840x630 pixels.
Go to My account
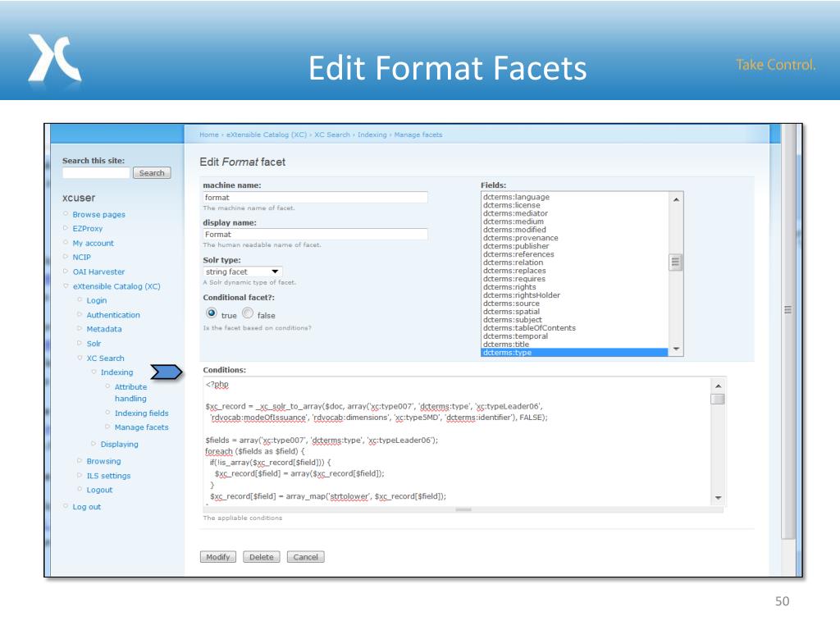94,243
